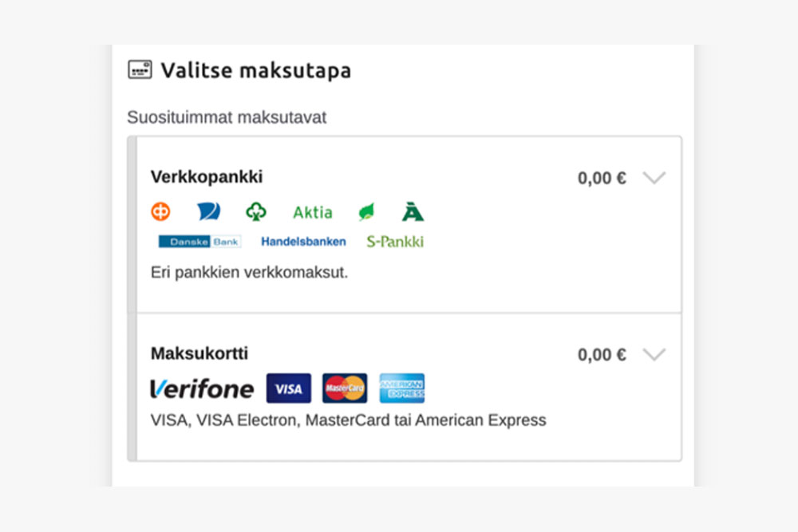Pick the American Express card logo
798x532 pixels.
tap(401, 388)
